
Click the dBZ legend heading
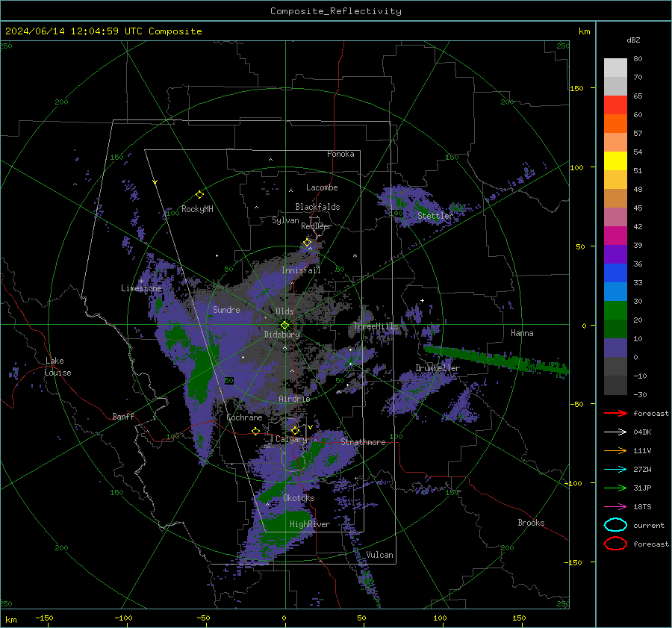pos(633,40)
